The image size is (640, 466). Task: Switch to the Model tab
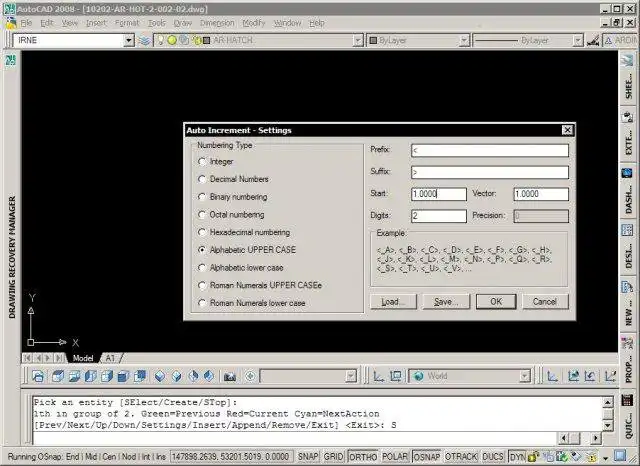point(83,358)
